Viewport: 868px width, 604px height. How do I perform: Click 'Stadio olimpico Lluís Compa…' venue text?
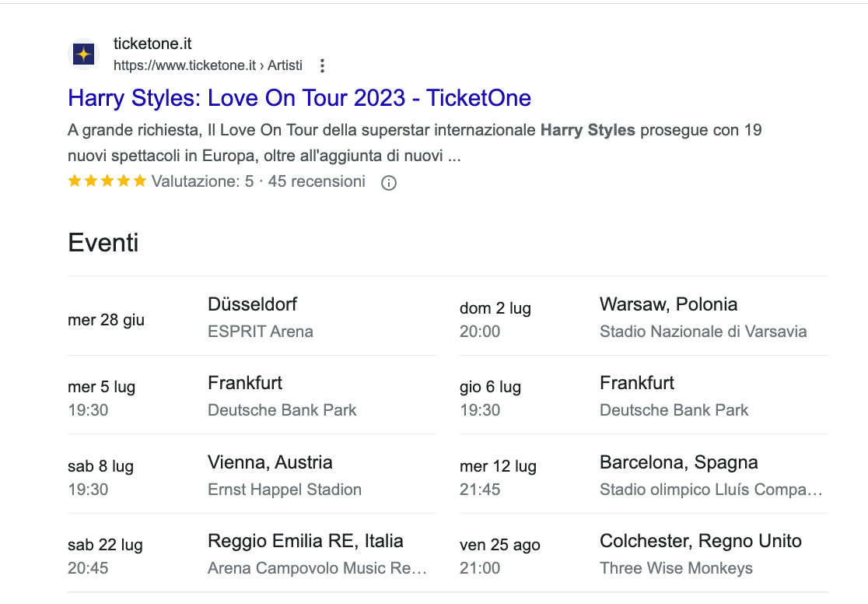pos(711,490)
